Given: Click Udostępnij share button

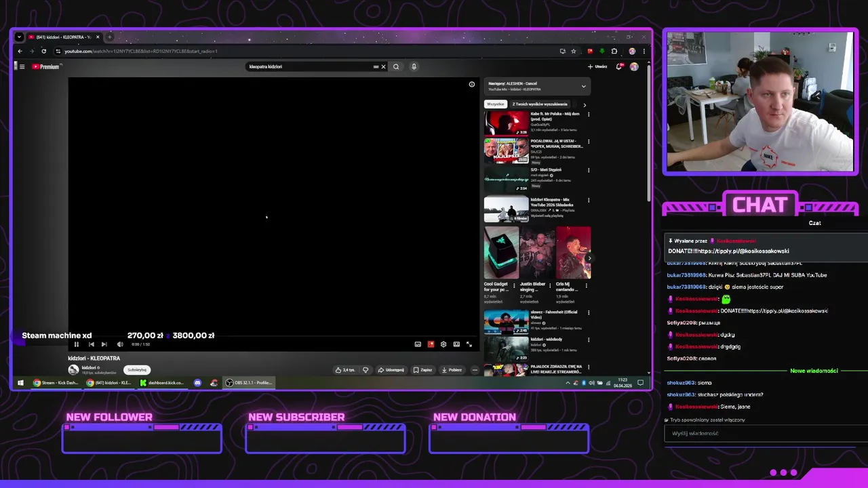Looking at the screenshot, I should (391, 370).
